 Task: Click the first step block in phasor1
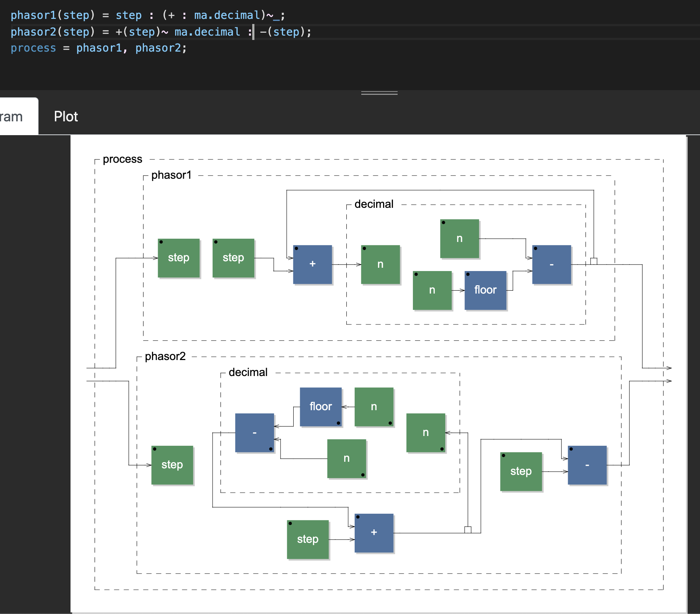coord(178,258)
